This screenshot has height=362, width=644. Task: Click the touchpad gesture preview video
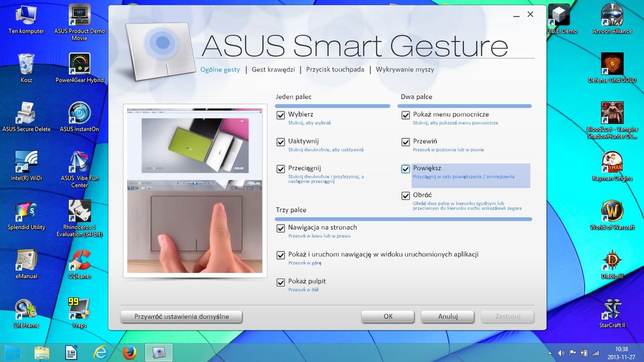coord(195,191)
